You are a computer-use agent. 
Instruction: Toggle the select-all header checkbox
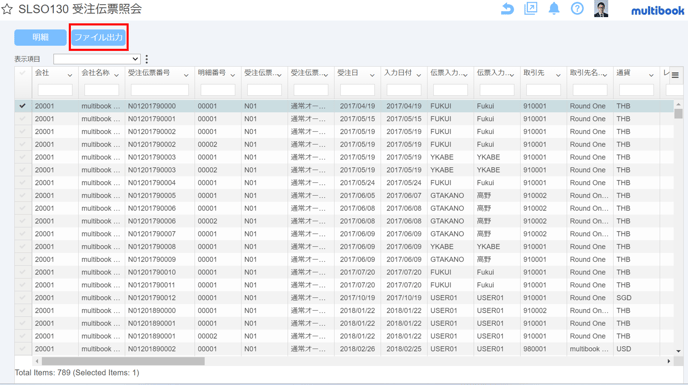[22, 73]
